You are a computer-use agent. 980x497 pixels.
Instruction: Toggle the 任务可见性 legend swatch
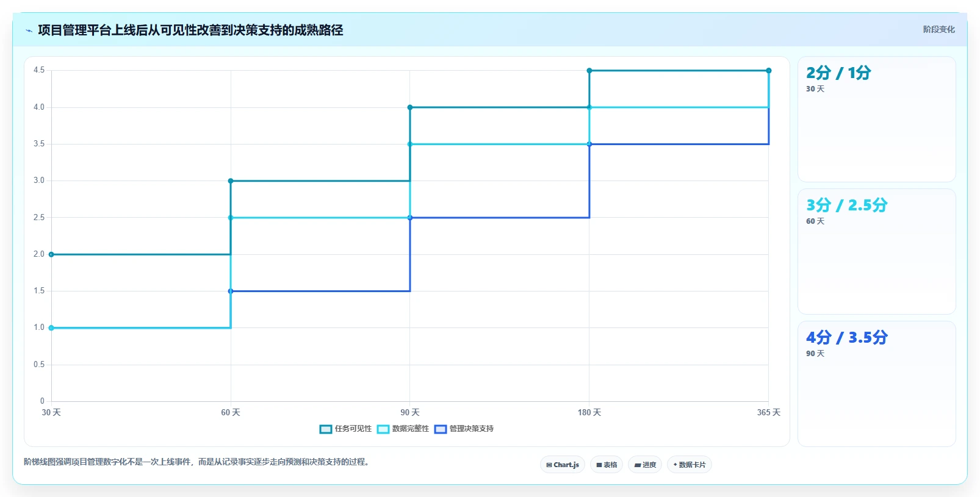coord(326,429)
